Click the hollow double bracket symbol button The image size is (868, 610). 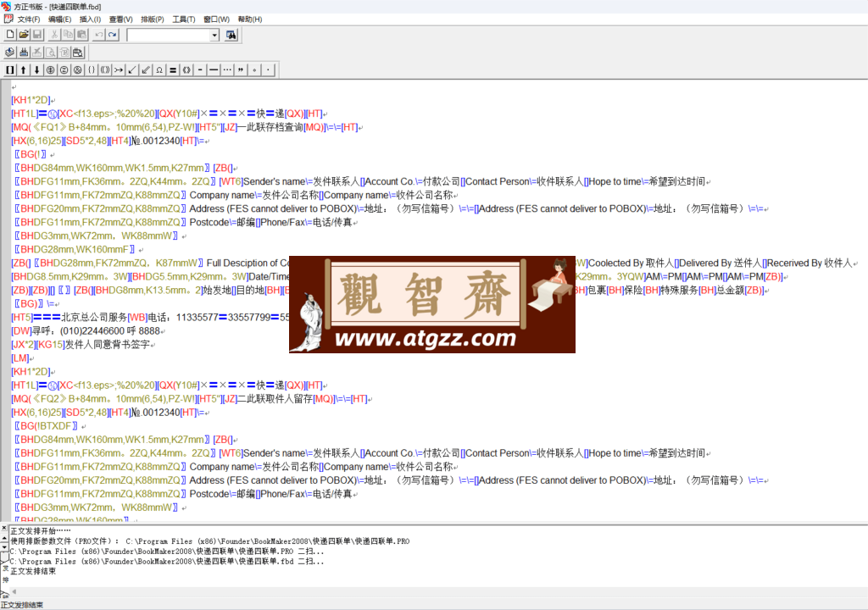tap(186, 69)
